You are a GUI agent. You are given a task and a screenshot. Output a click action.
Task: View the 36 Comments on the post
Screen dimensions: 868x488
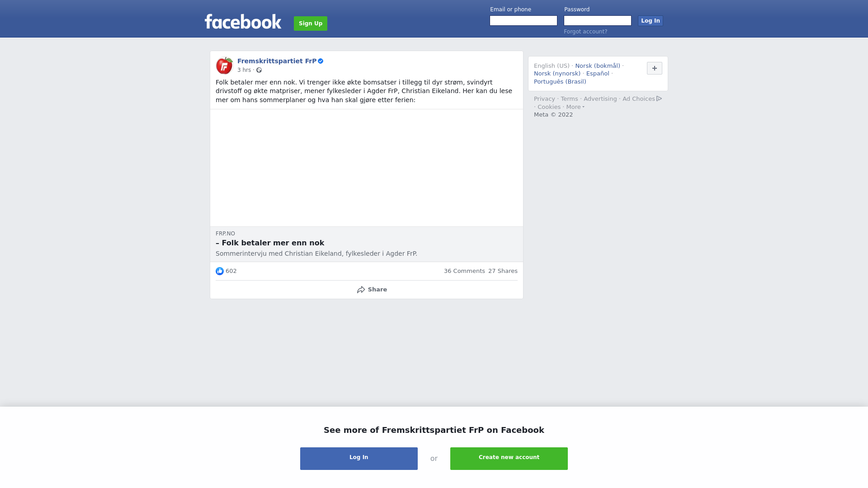[464, 271]
